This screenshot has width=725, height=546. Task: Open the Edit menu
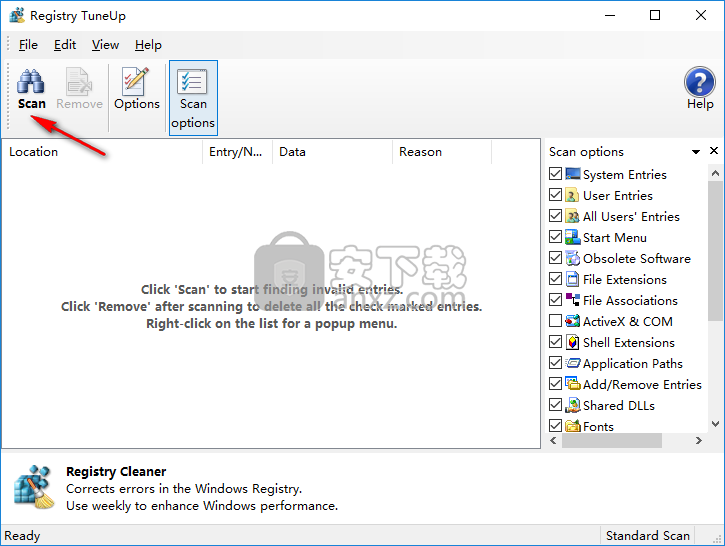pos(65,45)
